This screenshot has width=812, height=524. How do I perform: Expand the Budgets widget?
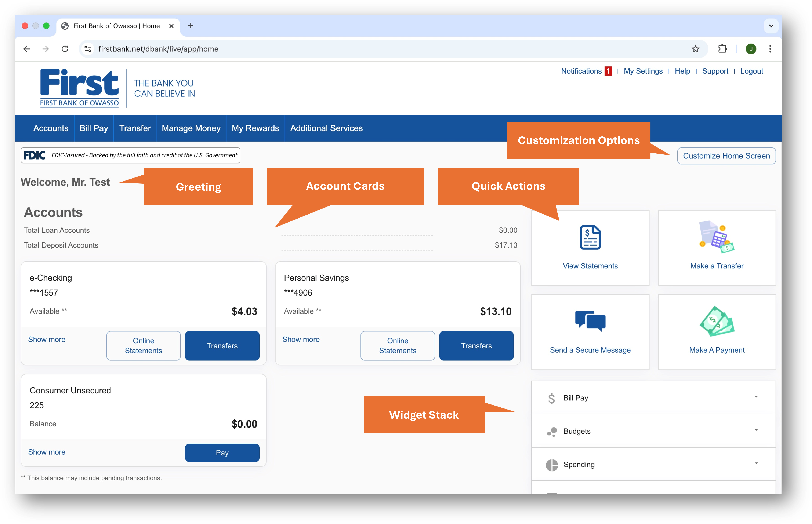756,430
